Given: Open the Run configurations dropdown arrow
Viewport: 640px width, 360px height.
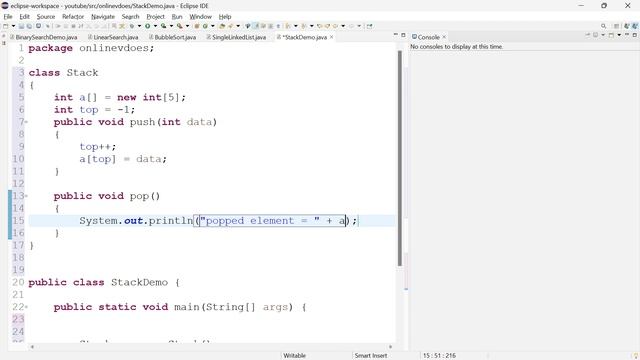Looking at the screenshot, I should (156, 26).
